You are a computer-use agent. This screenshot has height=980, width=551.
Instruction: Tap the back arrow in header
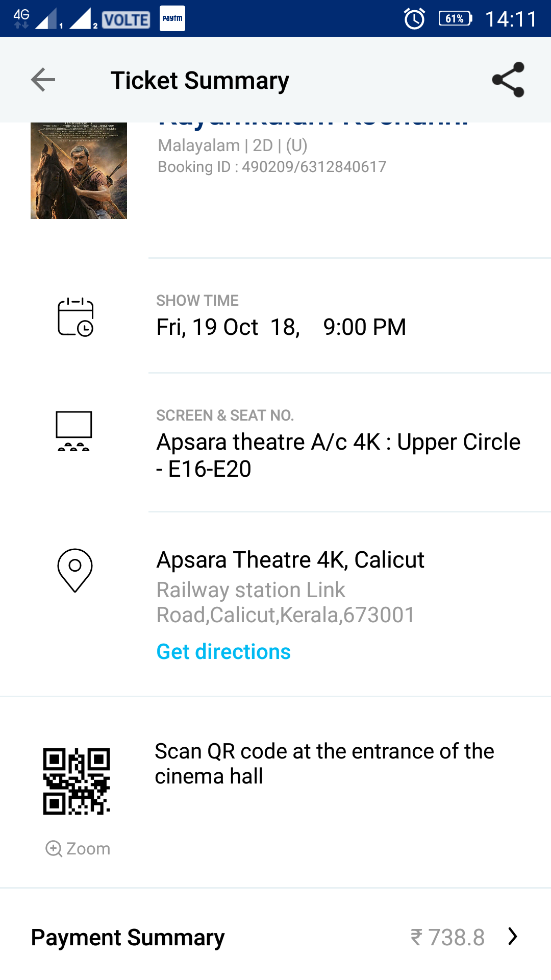[43, 80]
